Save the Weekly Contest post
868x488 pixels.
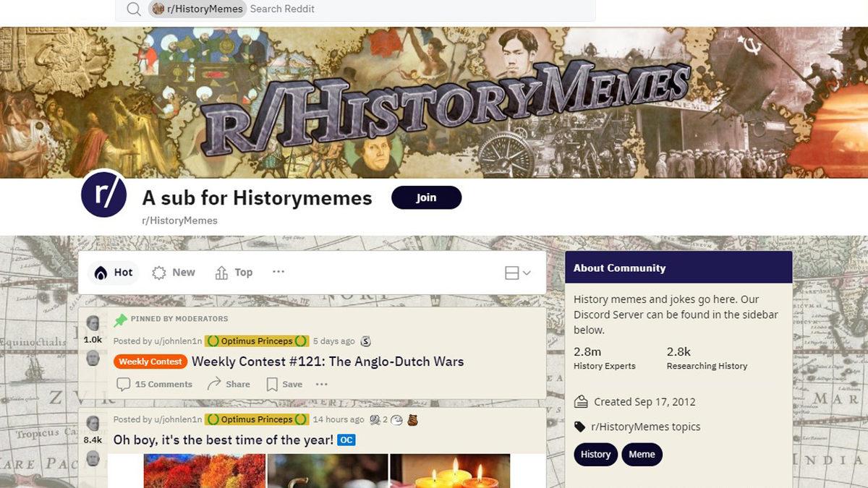pos(284,384)
